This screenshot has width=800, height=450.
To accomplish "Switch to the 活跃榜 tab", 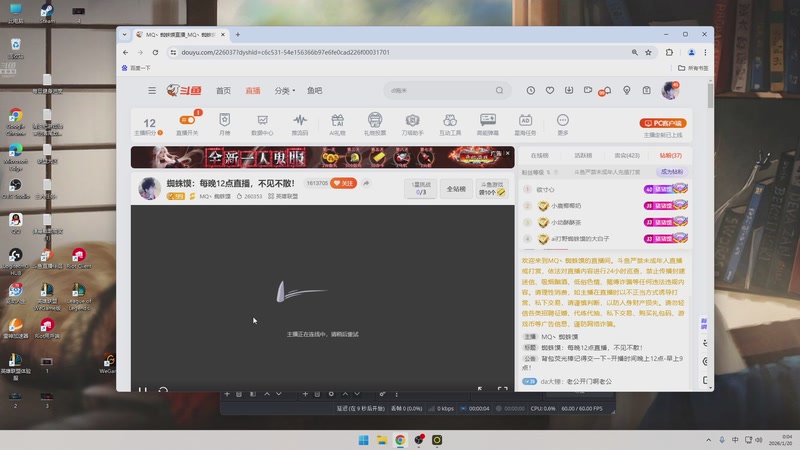I will click(583, 156).
